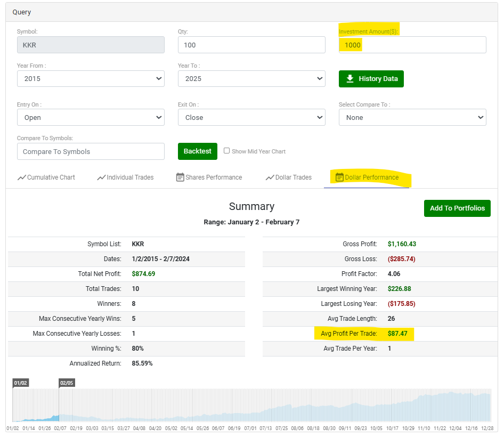Image resolution: width=504 pixels, height=437 pixels.
Task: Click the Symbol field containing KKR
Action: tap(91, 45)
